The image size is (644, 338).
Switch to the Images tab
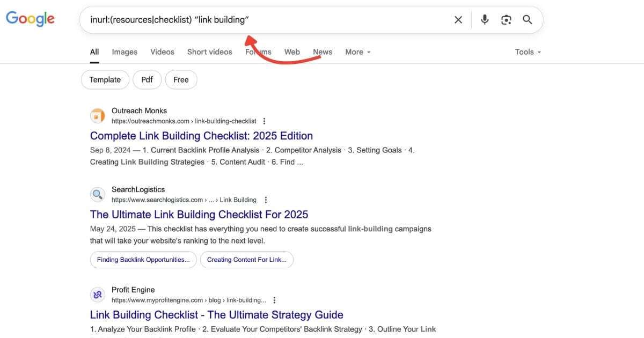pyautogui.click(x=124, y=52)
